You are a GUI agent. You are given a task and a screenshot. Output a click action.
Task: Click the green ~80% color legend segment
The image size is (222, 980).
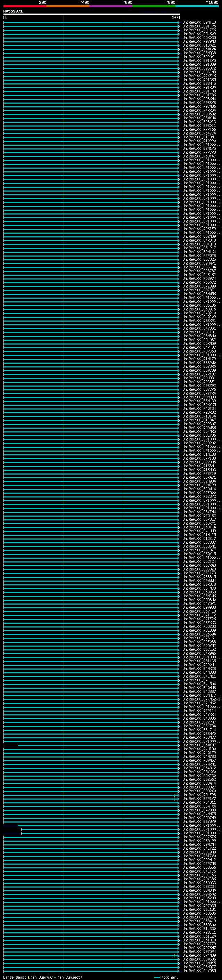click(x=154, y=7)
